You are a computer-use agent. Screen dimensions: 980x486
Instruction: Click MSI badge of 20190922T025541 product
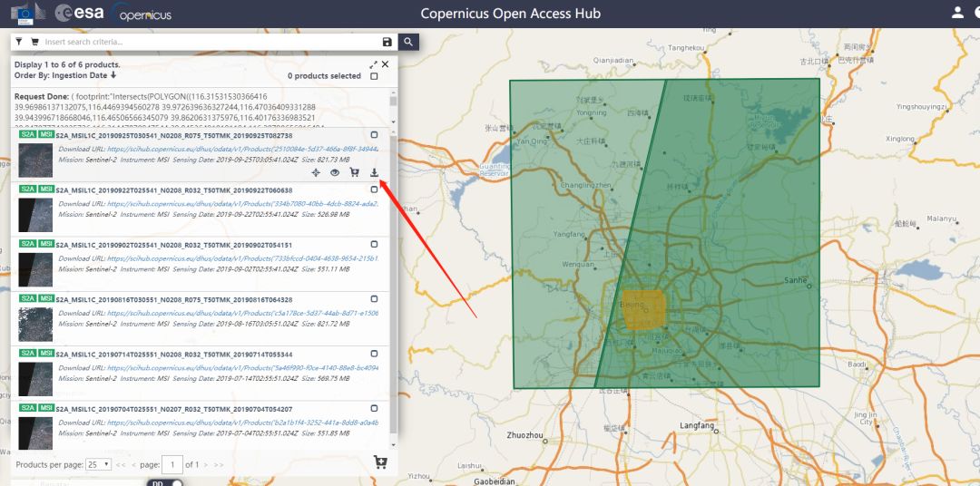[x=46, y=189]
